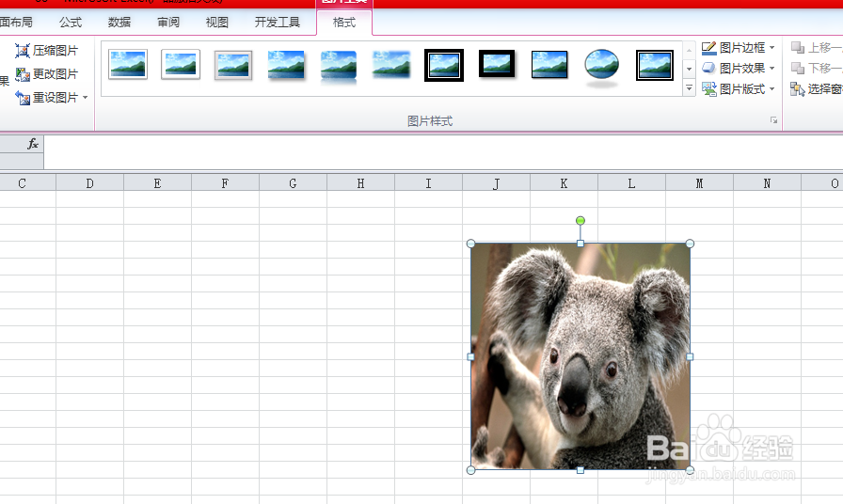Click the top-left resize handle of the picture
Image resolution: width=843 pixels, height=504 pixels.
(471, 244)
